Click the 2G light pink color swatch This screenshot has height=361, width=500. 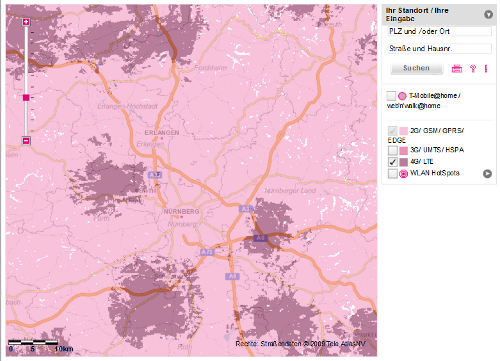pos(404,131)
